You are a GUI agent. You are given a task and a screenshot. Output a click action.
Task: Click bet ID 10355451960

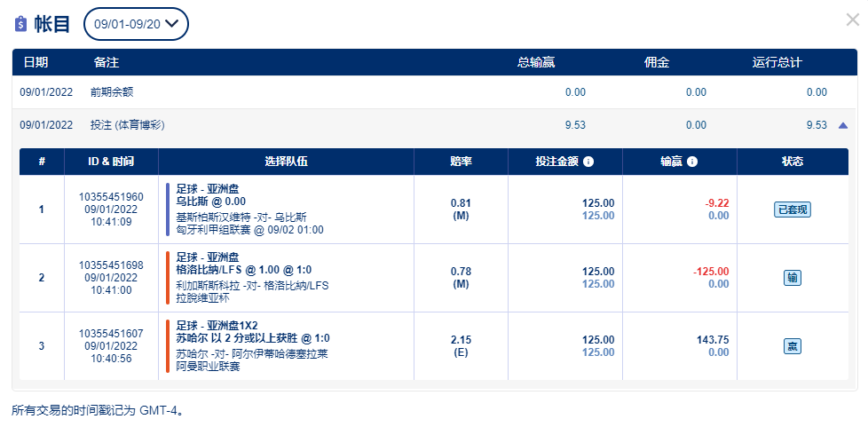111,197
